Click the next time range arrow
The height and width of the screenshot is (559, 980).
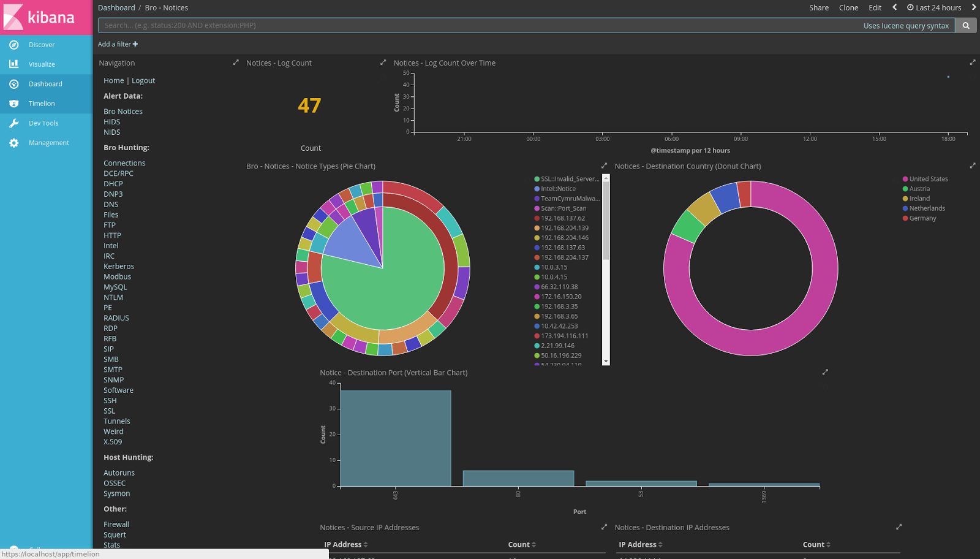pos(973,7)
